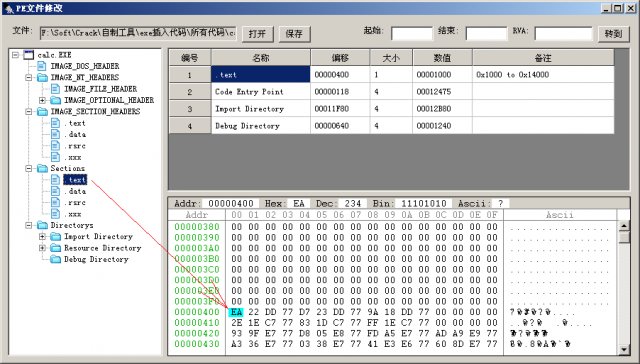The image size is (640, 364).
Task: Click the IMAGE_SECTION_HEADERS folder icon
Action: (42, 111)
